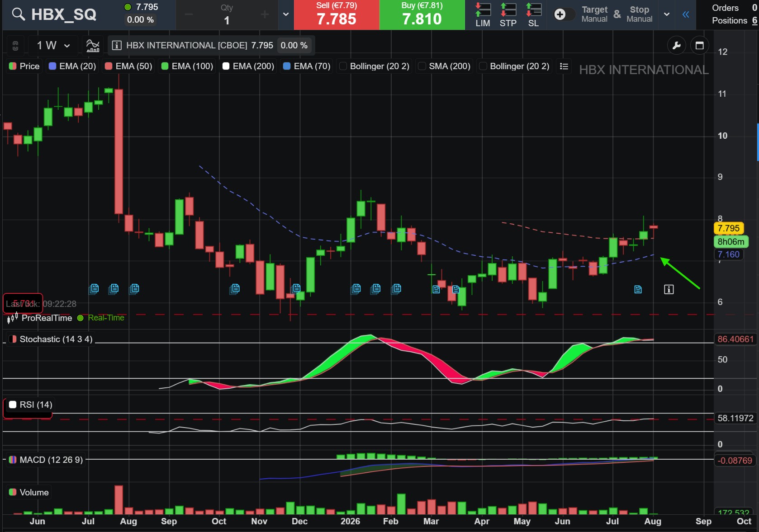Enable the SMA (200) checkbox
759x532 pixels.
(422, 66)
